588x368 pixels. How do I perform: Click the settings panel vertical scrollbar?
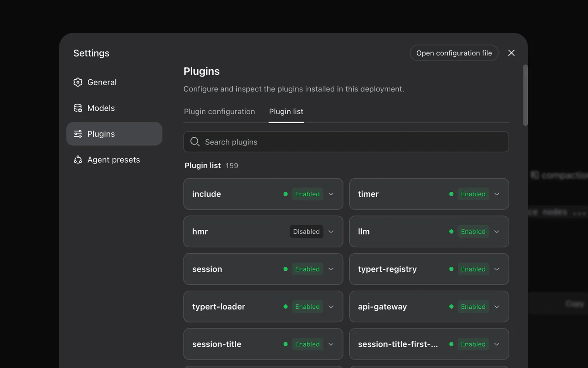[x=525, y=95]
